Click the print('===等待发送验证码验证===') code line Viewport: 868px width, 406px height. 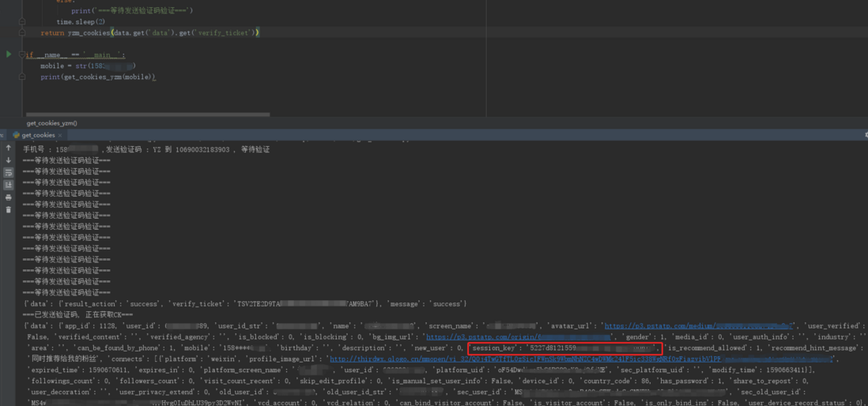tap(132, 10)
